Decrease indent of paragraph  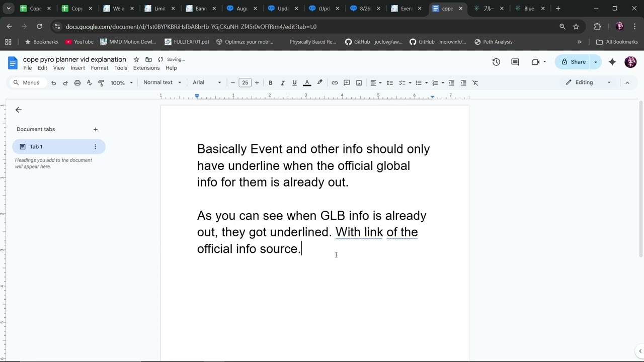click(451, 83)
